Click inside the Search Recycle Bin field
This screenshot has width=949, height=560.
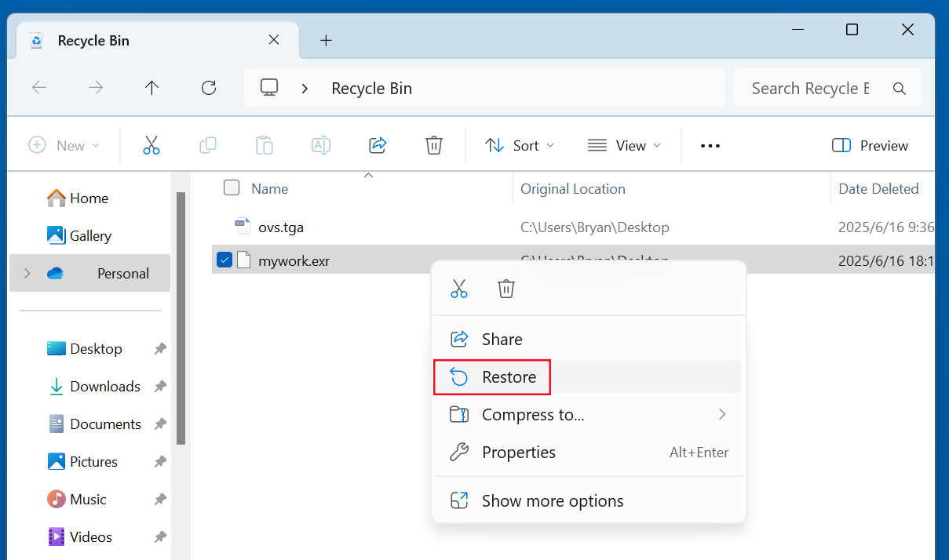click(x=812, y=88)
